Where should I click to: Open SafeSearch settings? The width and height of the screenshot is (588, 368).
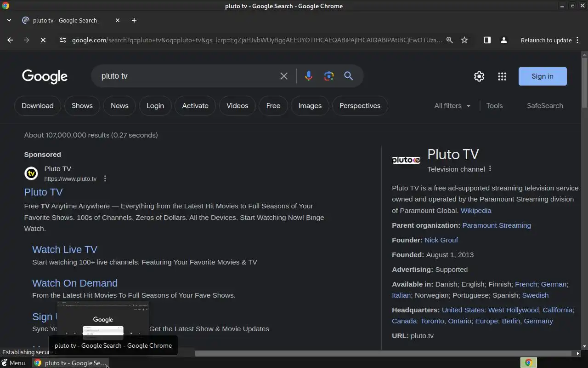(545, 106)
